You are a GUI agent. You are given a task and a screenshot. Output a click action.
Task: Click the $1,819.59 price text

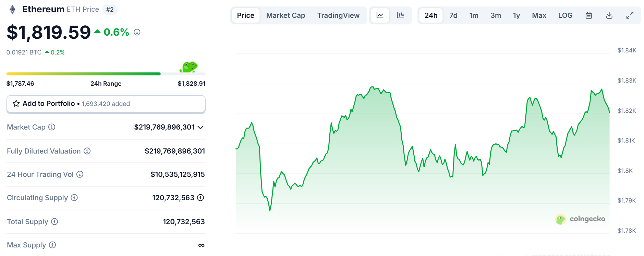(x=49, y=32)
